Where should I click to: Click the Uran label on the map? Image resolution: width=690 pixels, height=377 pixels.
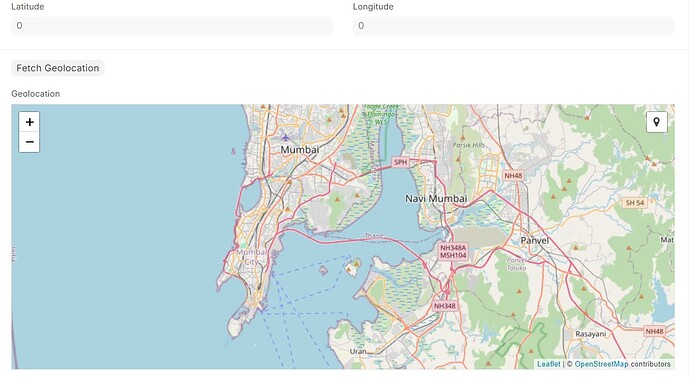pos(358,351)
